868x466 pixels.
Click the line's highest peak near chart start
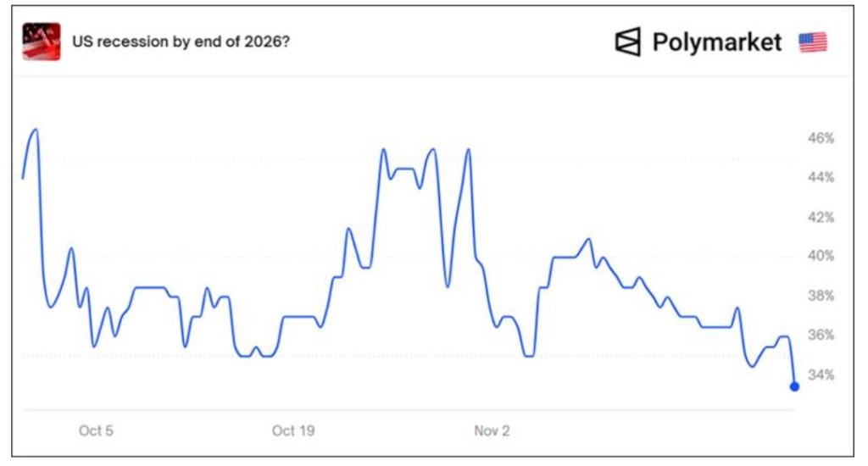(x=36, y=130)
